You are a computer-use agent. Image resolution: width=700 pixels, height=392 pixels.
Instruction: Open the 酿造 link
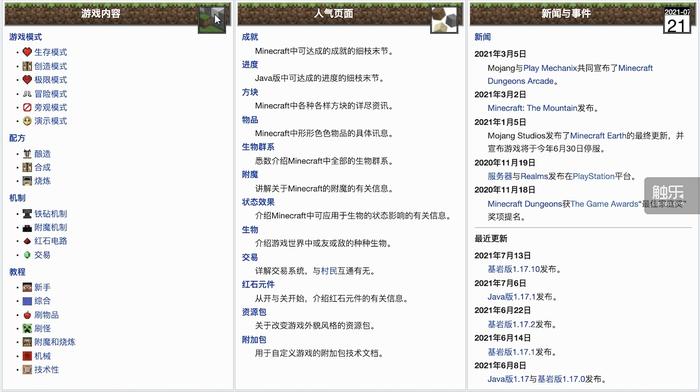point(42,154)
